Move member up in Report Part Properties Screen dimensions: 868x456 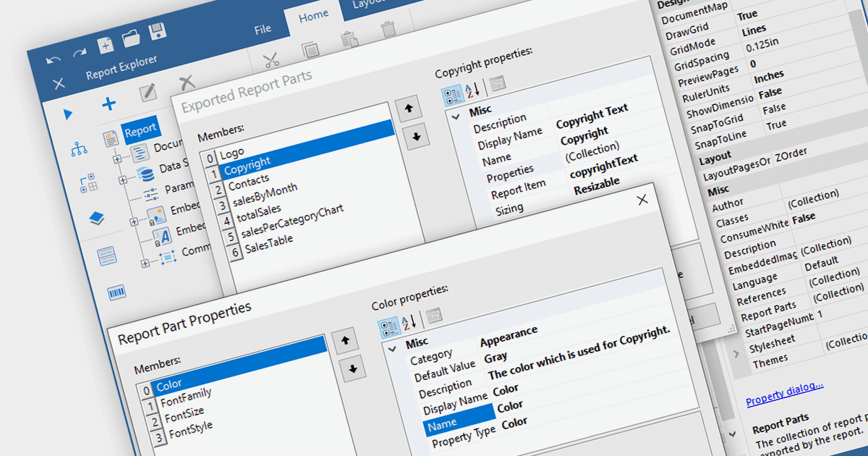[345, 342]
